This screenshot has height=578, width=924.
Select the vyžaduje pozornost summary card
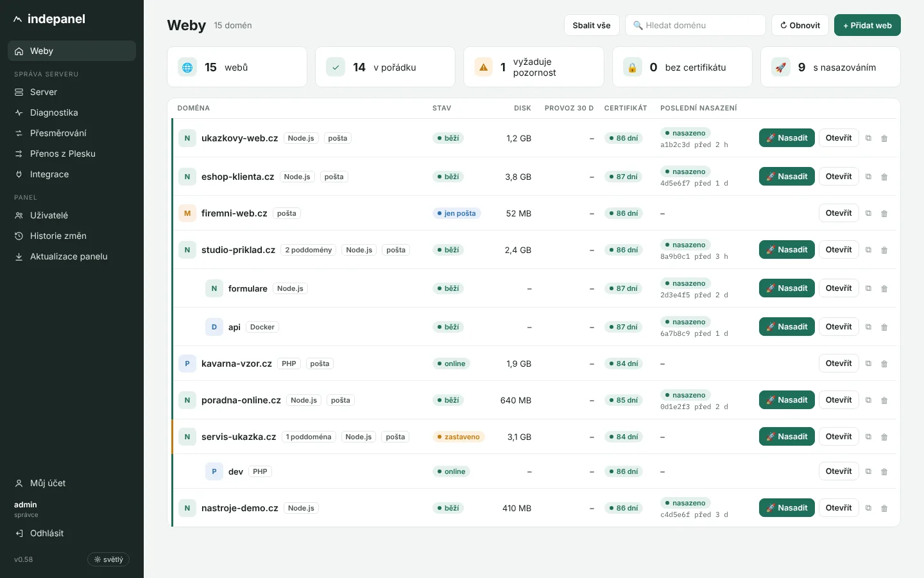[534, 67]
